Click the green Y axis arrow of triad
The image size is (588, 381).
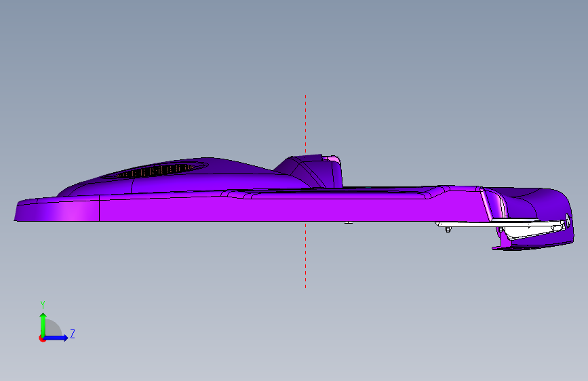(x=43, y=324)
